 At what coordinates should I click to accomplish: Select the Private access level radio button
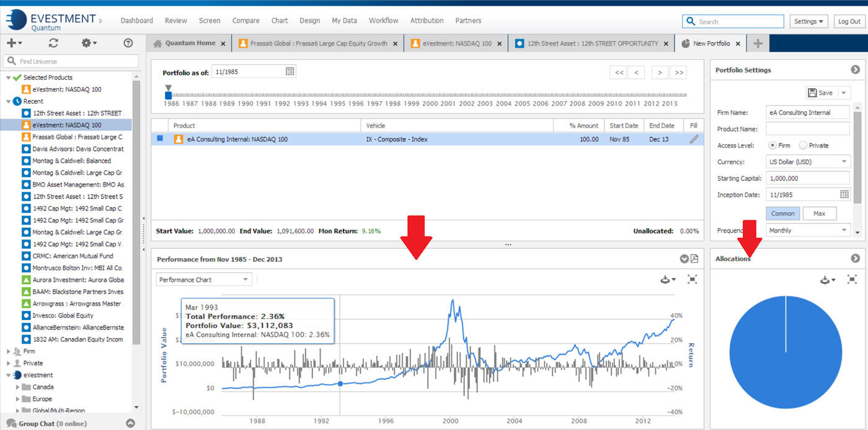[x=803, y=145]
